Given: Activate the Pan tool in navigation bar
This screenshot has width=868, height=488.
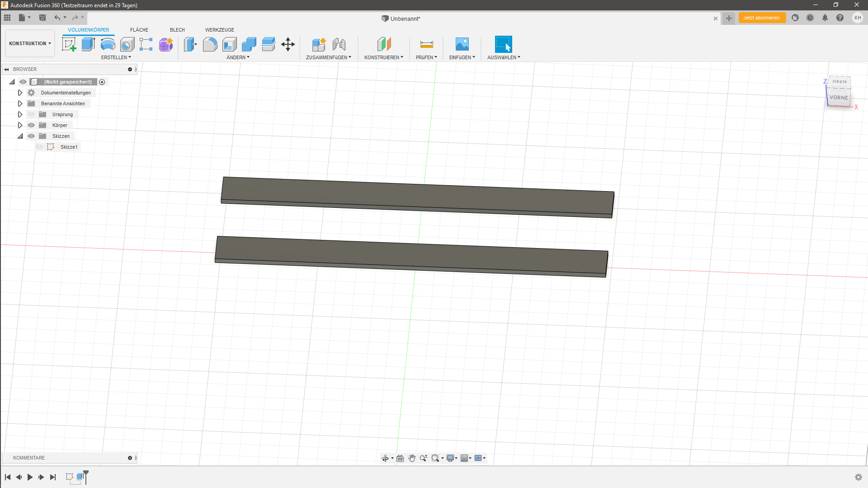Looking at the screenshot, I should pos(411,458).
